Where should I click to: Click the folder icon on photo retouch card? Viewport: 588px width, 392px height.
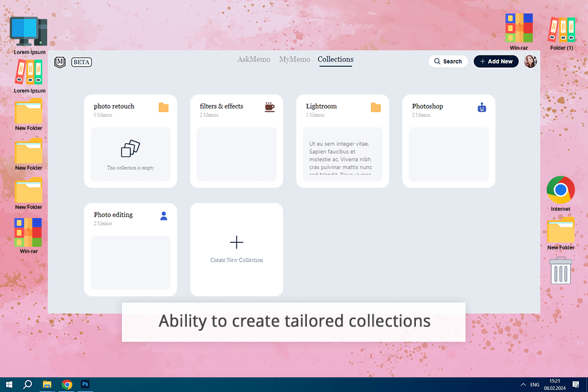click(164, 107)
